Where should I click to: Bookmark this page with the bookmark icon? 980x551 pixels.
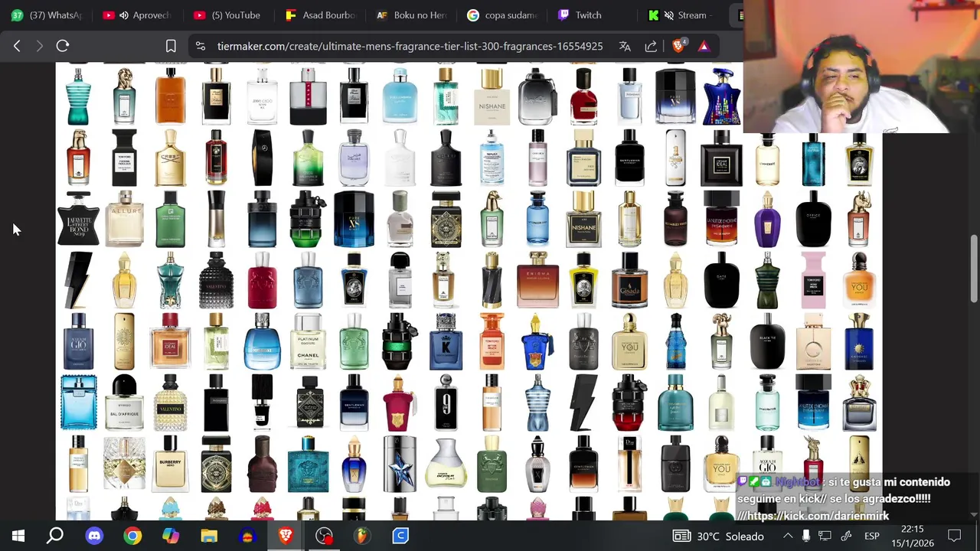(171, 46)
